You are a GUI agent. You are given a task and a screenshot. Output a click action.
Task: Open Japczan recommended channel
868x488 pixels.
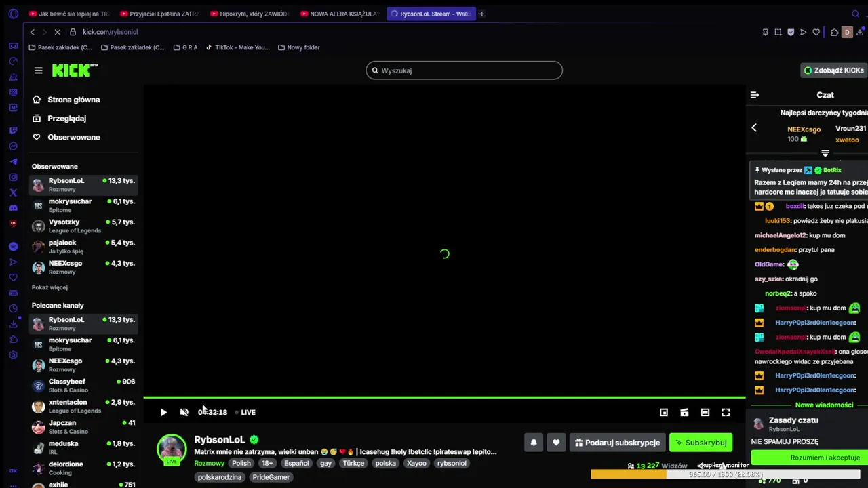(x=83, y=427)
